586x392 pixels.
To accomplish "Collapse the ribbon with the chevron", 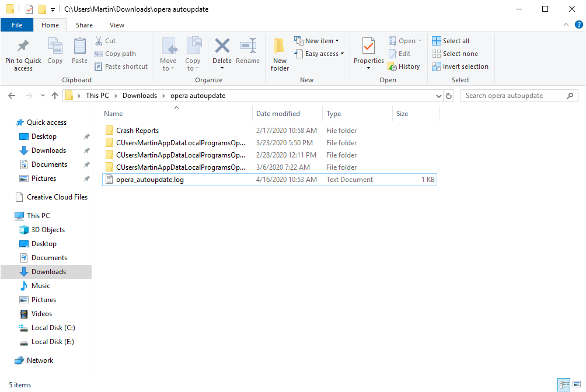I will pos(566,24).
